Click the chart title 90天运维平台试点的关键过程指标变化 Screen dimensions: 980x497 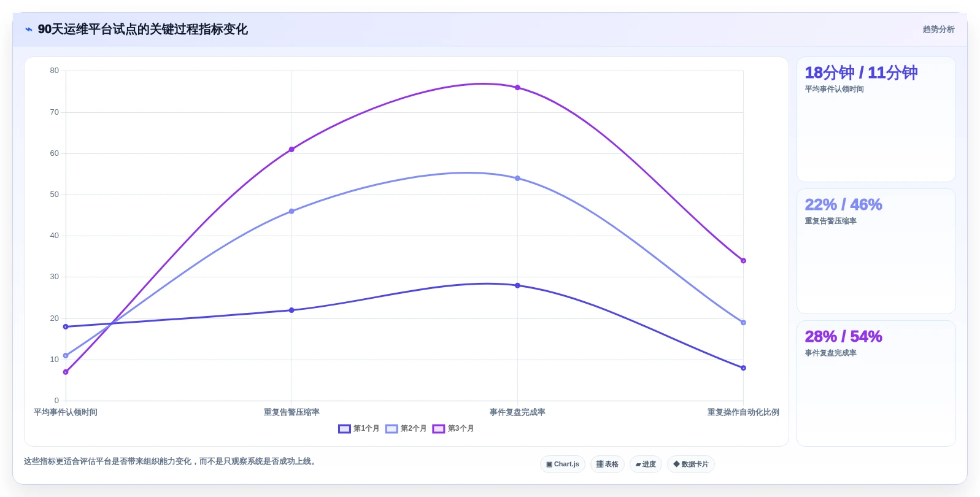(143, 29)
